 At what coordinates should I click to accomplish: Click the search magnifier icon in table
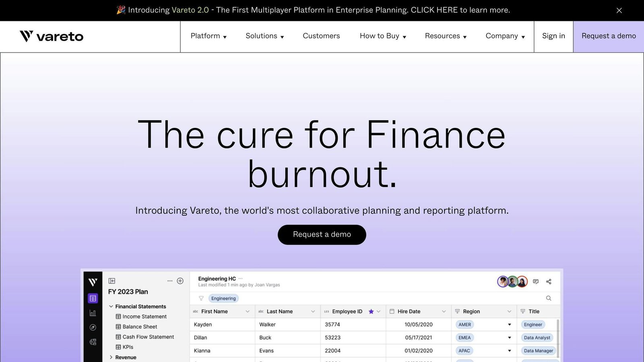coord(549,298)
